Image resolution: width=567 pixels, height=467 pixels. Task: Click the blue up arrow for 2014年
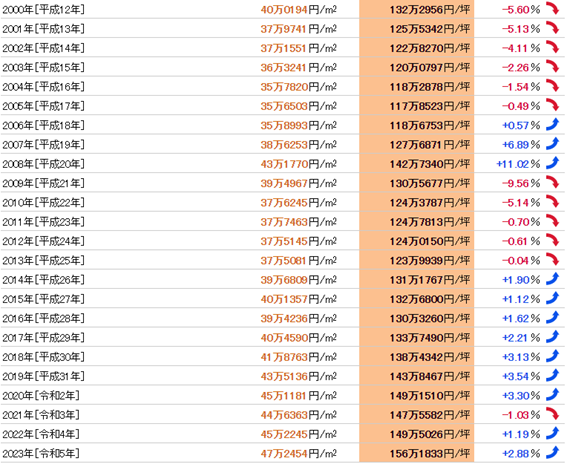(x=552, y=279)
